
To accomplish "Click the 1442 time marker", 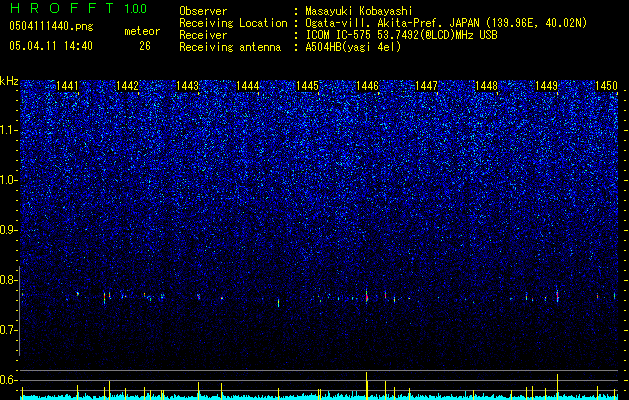I will (x=127, y=85).
